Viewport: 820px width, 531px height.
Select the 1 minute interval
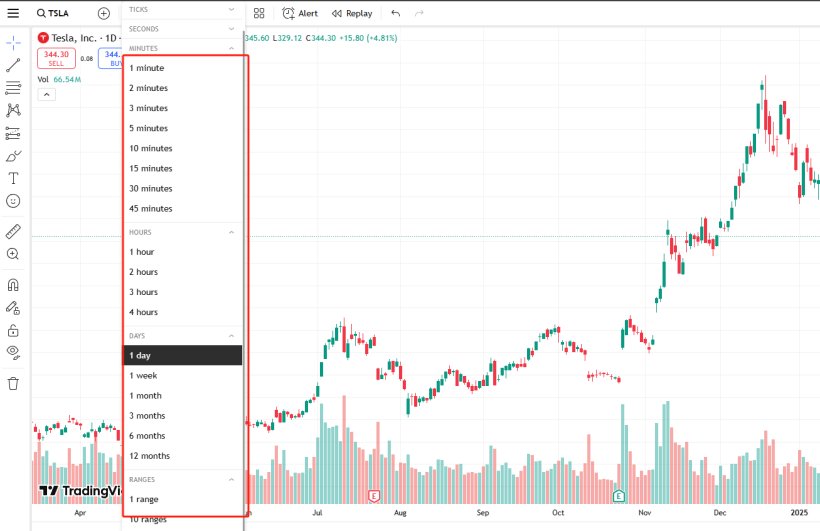point(182,68)
